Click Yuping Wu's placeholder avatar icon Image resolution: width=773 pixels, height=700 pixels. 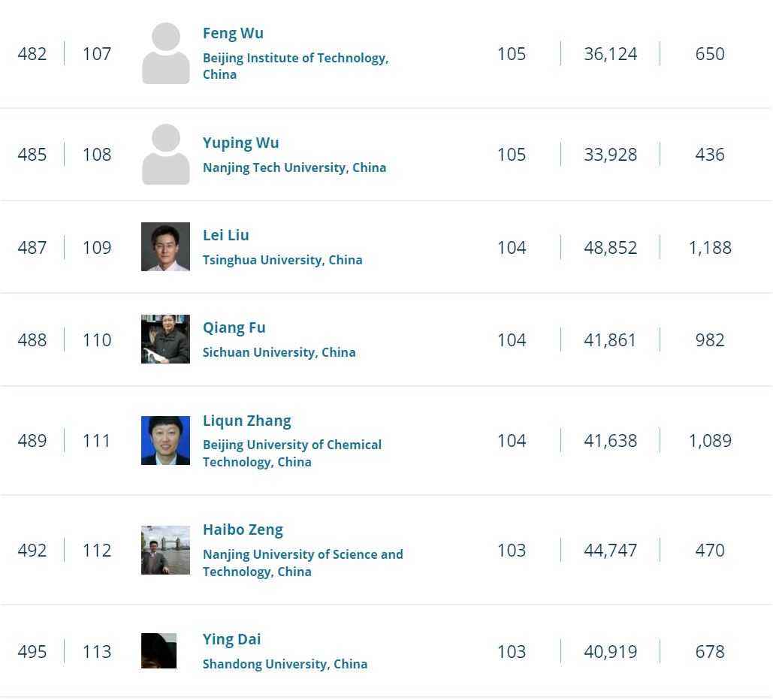(x=165, y=155)
